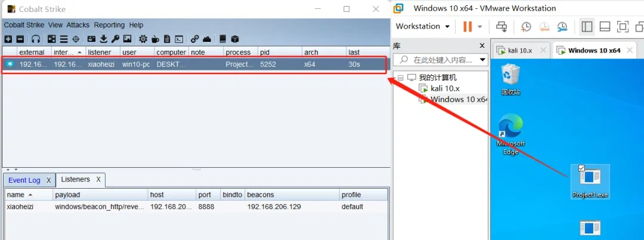
Task: Collapse the 我的计算机 tree node
Action: pyautogui.click(x=400, y=78)
